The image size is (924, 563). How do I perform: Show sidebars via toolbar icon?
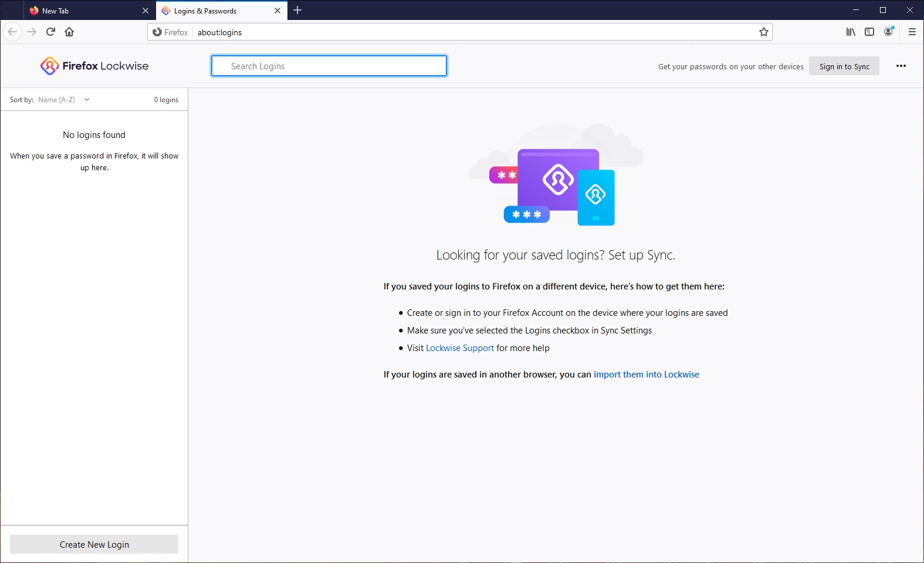click(869, 32)
